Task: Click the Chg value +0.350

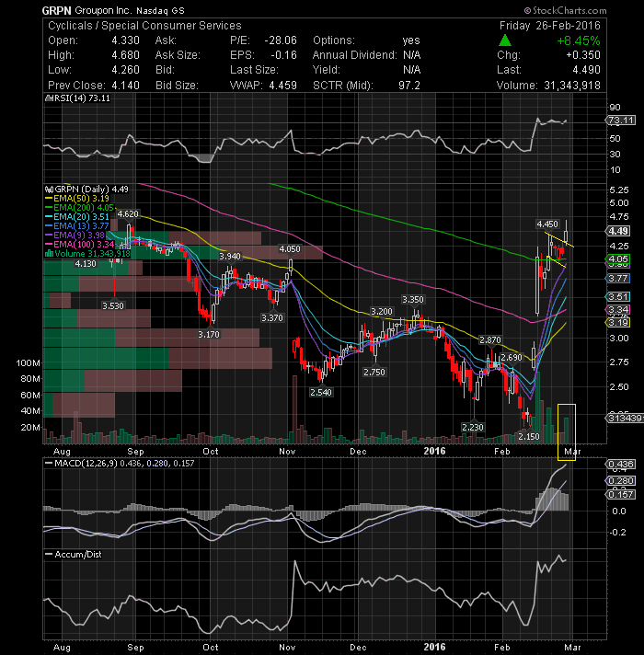Action: [583, 55]
